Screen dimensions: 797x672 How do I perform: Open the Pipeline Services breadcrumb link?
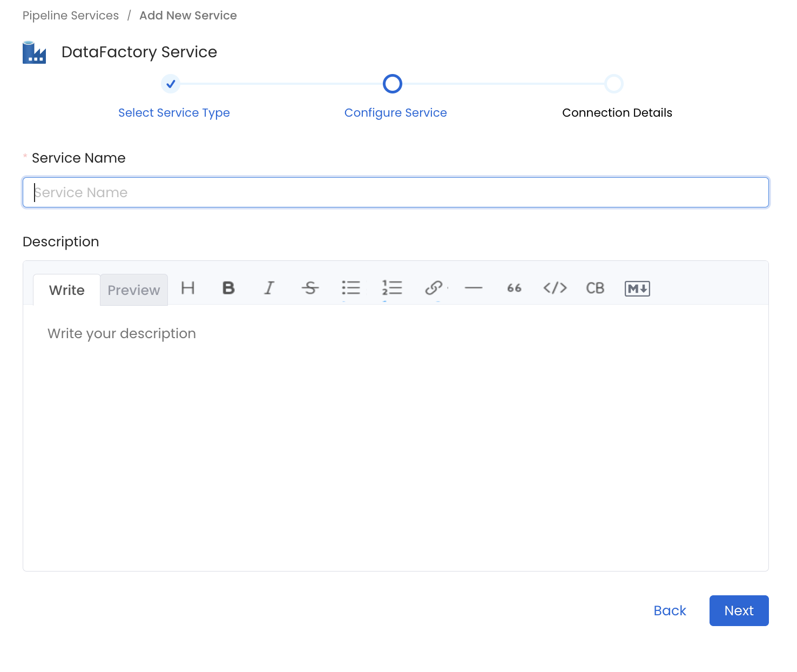coord(70,15)
